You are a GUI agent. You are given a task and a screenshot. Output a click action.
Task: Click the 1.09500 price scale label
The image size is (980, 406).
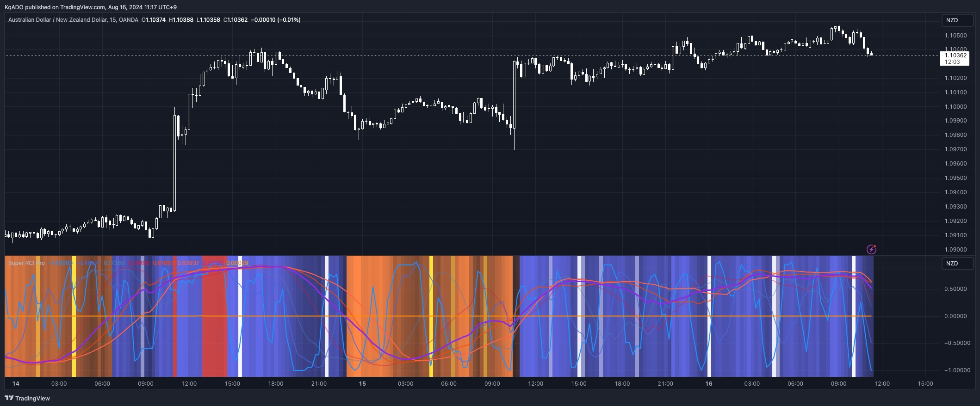click(955, 178)
